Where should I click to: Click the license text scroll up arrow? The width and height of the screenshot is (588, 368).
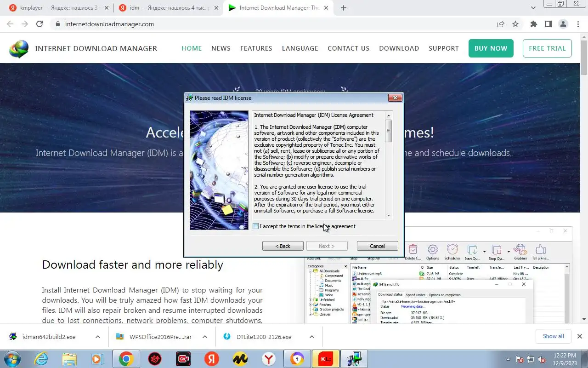pyautogui.click(x=389, y=115)
